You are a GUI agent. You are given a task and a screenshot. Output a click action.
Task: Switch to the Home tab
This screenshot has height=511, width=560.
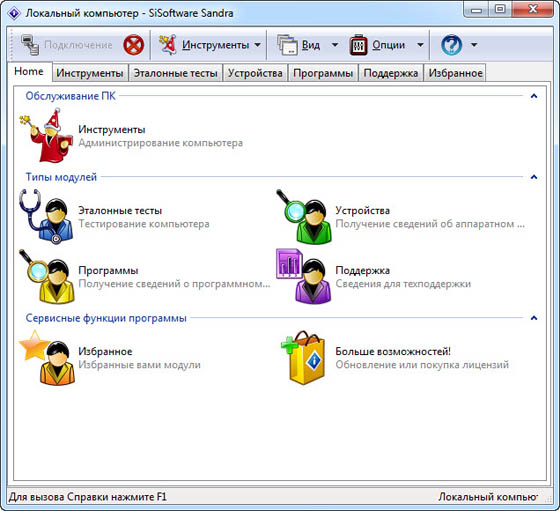point(29,71)
